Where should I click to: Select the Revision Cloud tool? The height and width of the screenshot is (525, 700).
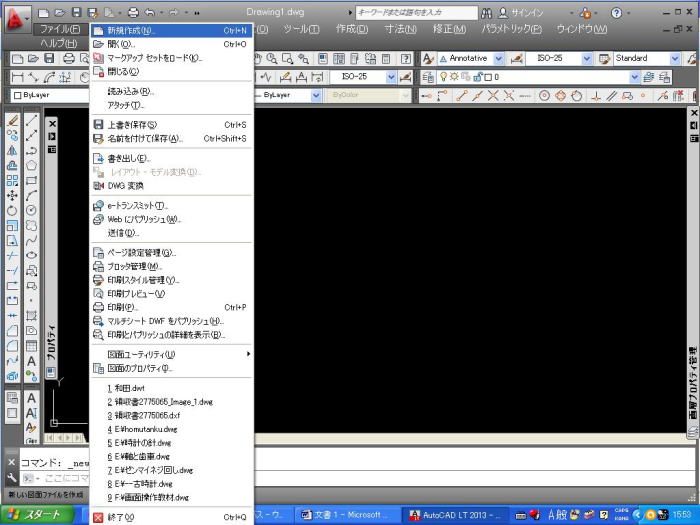point(31,225)
